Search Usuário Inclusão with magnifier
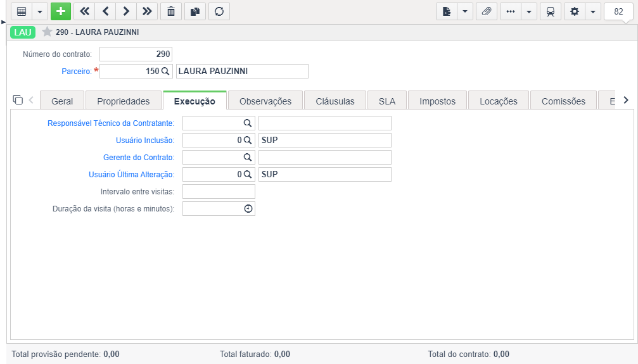Screen dimensions: 638x364 (x=247, y=141)
